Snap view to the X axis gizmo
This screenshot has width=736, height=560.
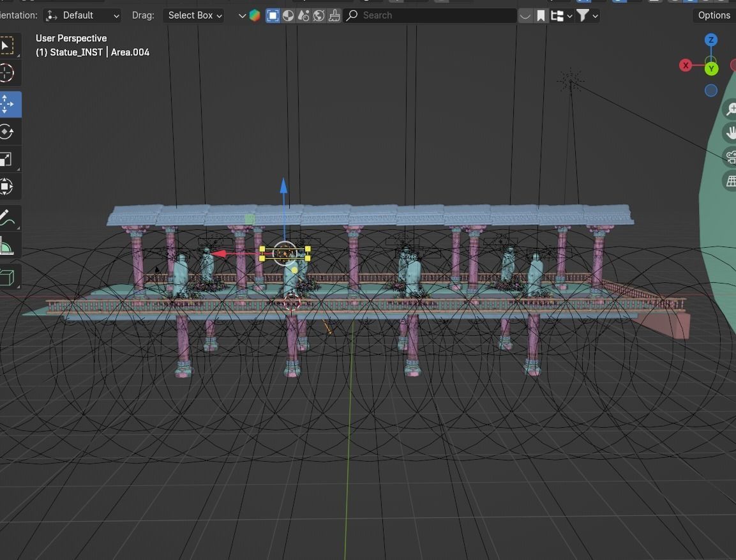tap(686, 65)
